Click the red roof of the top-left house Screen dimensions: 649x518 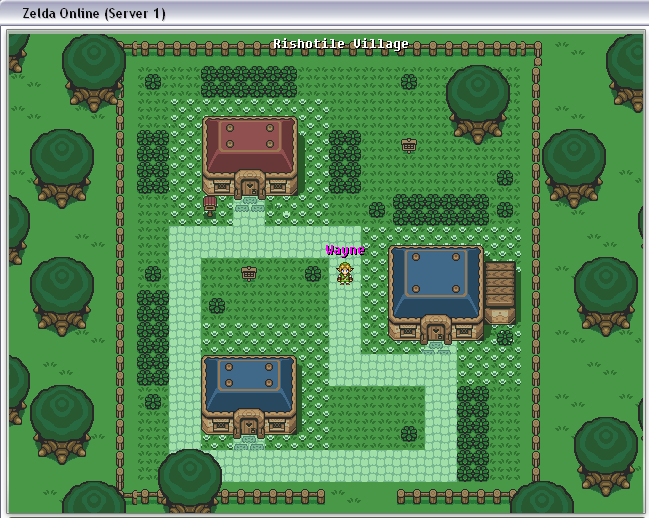[249, 142]
